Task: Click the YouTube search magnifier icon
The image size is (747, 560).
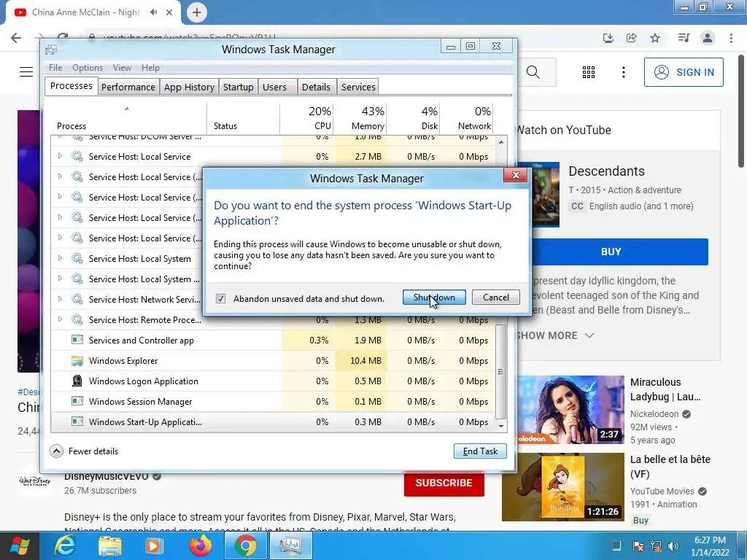Action: pos(533,72)
